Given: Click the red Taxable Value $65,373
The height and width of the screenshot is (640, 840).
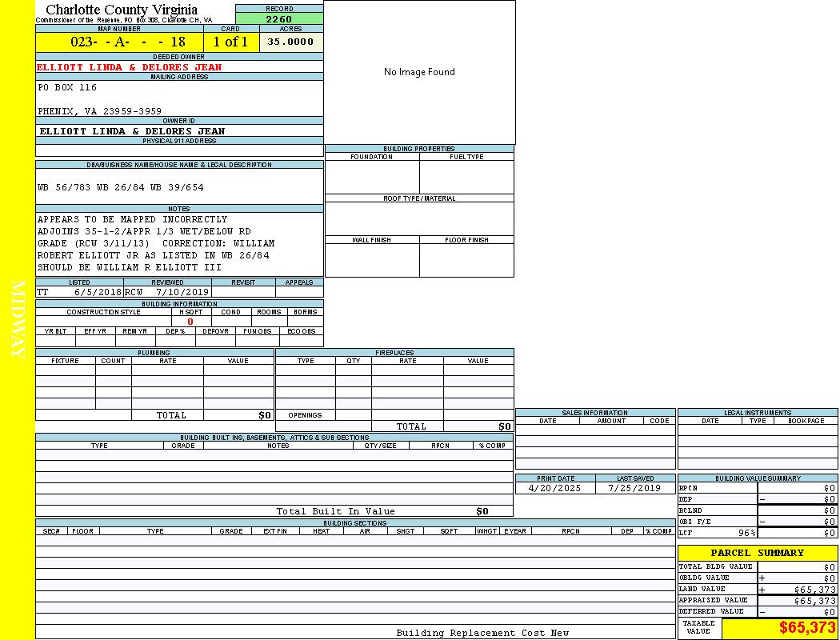Looking at the screenshot, I should coord(807,628).
